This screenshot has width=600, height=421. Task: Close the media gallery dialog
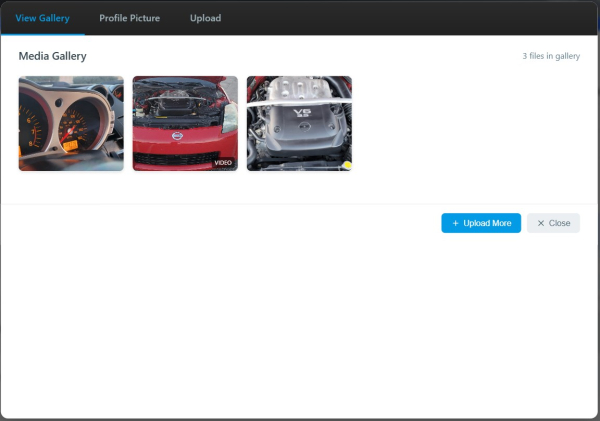click(553, 223)
